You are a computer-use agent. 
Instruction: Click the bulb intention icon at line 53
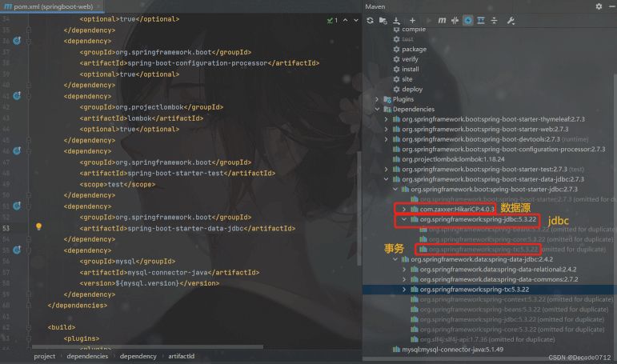(38, 227)
